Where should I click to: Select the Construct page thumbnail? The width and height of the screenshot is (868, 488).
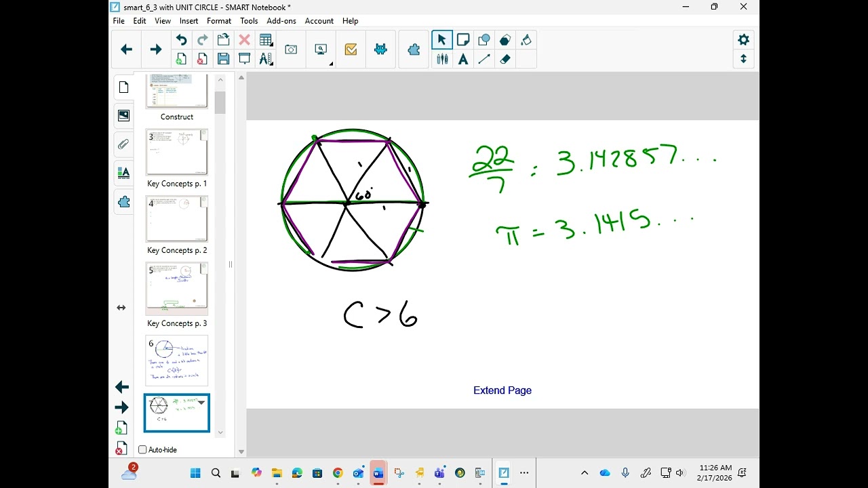177,91
